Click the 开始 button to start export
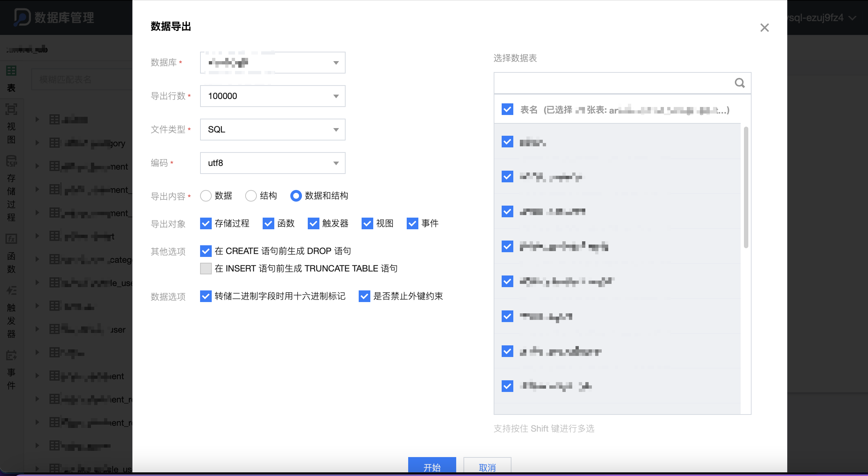This screenshot has width=868, height=476. 432,467
